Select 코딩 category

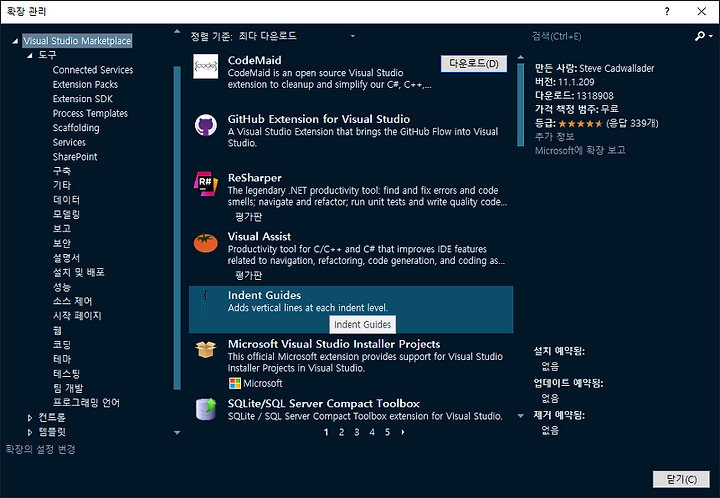(62, 345)
